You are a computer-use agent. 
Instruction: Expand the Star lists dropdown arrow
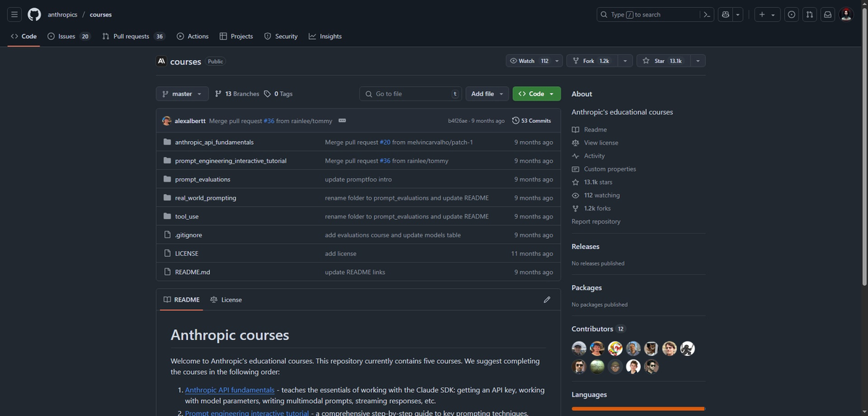coord(698,61)
